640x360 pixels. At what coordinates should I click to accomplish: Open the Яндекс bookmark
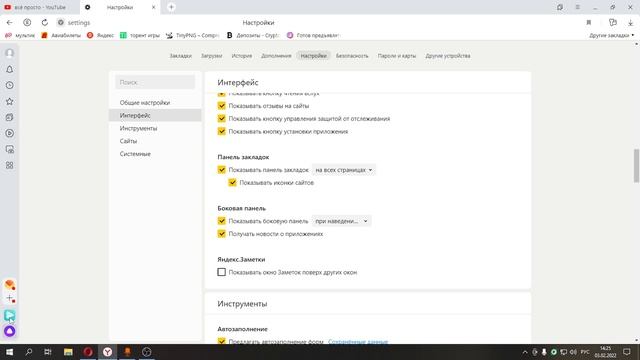pyautogui.click(x=100, y=36)
